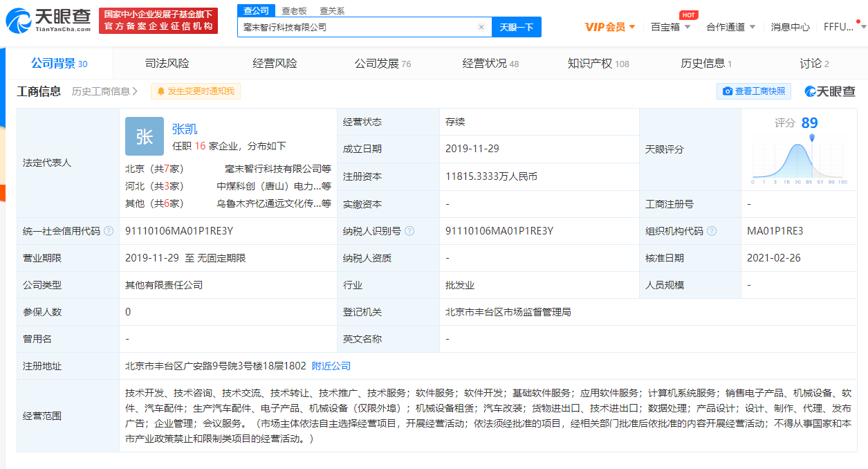The image size is (868, 469).
Task: Switch to 经营状况 tab
Action: point(490,64)
